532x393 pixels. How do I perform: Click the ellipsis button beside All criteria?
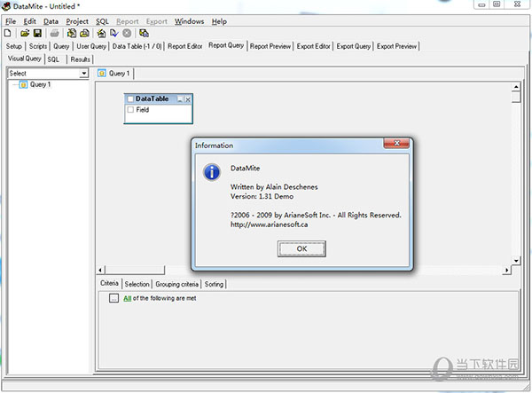(113, 298)
